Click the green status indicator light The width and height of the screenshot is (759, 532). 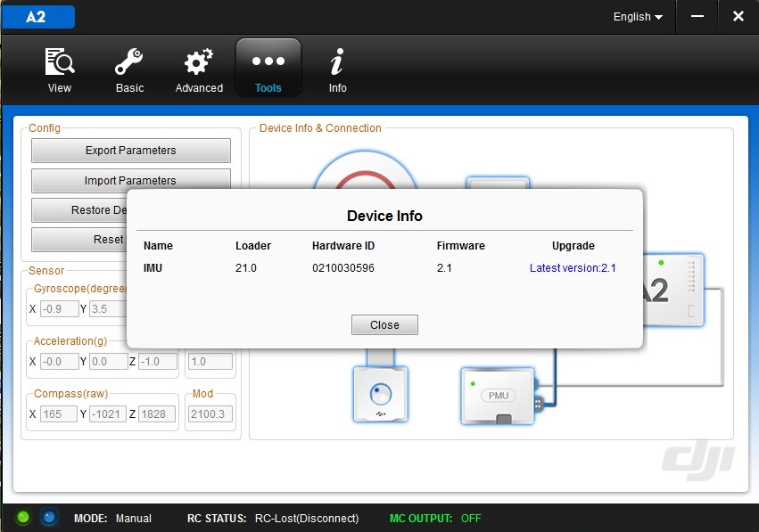pyautogui.click(x=23, y=517)
